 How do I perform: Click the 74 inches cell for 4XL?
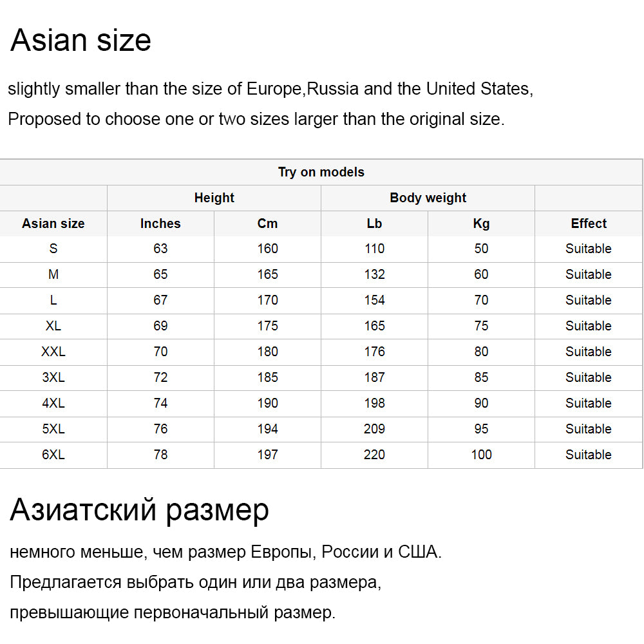pyautogui.click(x=160, y=403)
